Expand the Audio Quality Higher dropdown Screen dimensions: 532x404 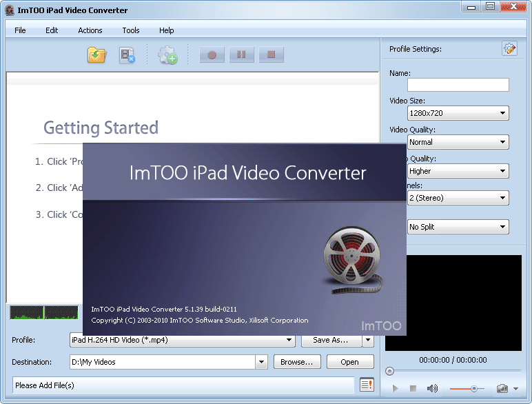pos(458,171)
